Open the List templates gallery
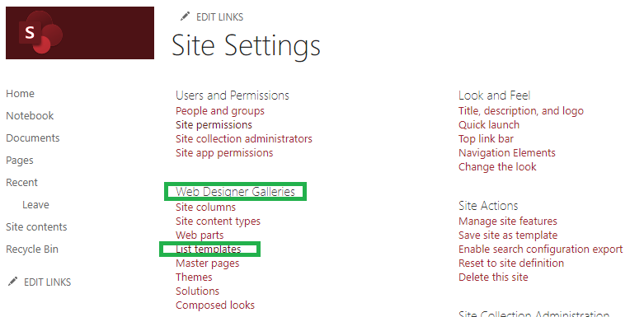Viewport: 644px width, 317px height. [209, 249]
